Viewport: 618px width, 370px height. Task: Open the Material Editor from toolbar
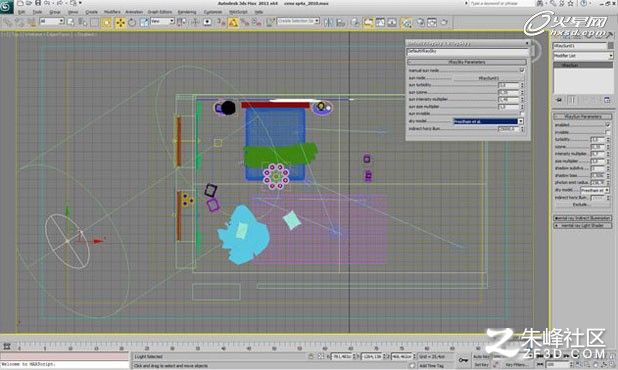tap(406, 22)
